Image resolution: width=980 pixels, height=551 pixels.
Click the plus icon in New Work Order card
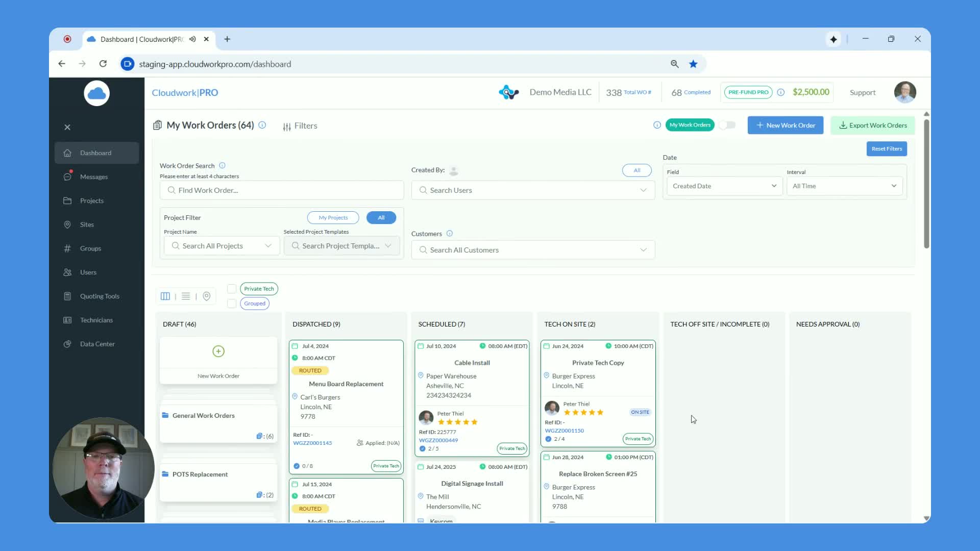click(218, 352)
